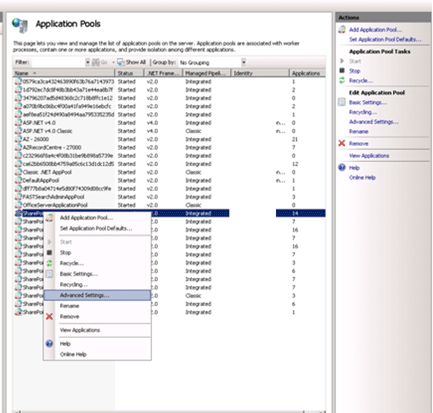Open Basic Settings from the context menu
The width and height of the screenshot is (433, 413).
79,274
